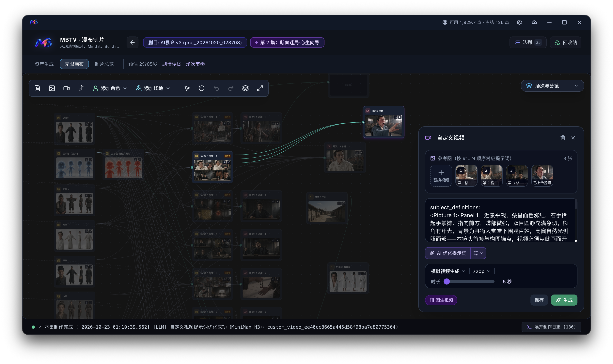Download the 自定义视频 node video
Image resolution: width=613 pixels, height=364 pixels.
[396, 117]
